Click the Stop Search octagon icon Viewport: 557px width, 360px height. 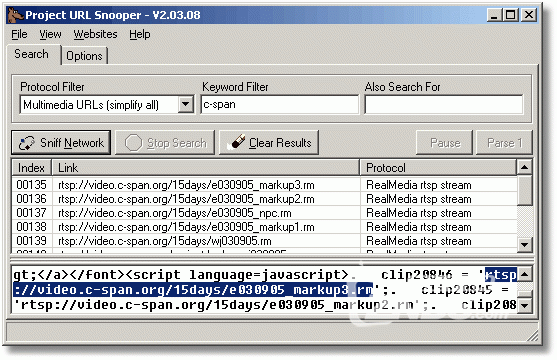(x=133, y=143)
